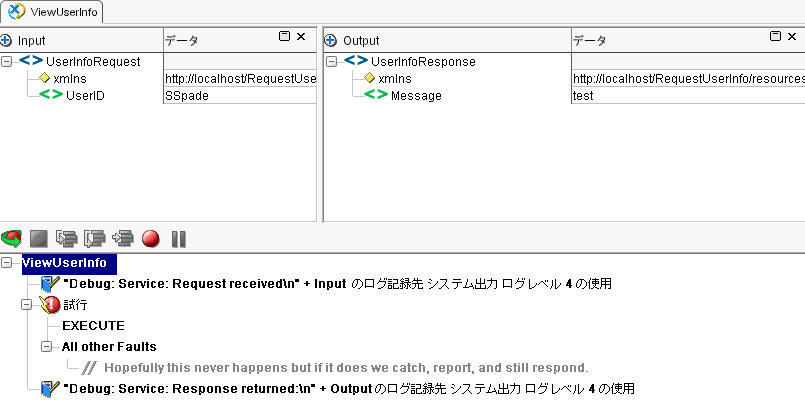805x403 pixels.
Task: Click the step into toolbar button
Action: point(67,239)
